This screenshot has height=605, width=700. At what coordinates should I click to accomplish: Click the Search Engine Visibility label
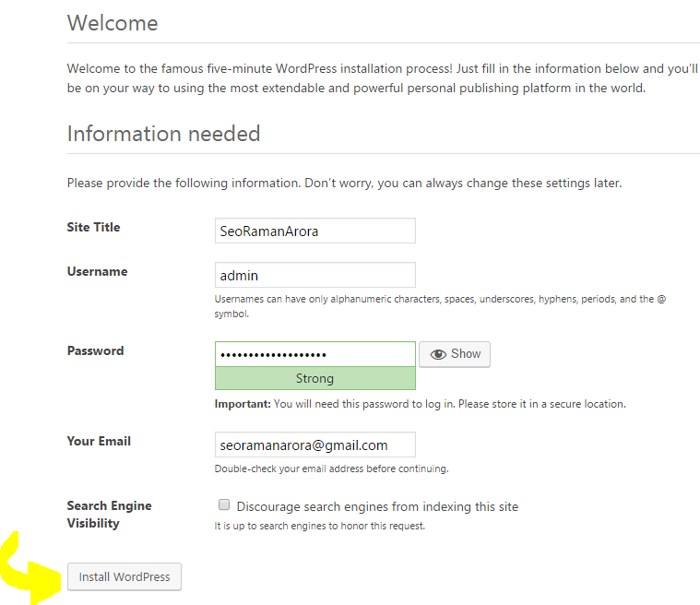coord(110,515)
